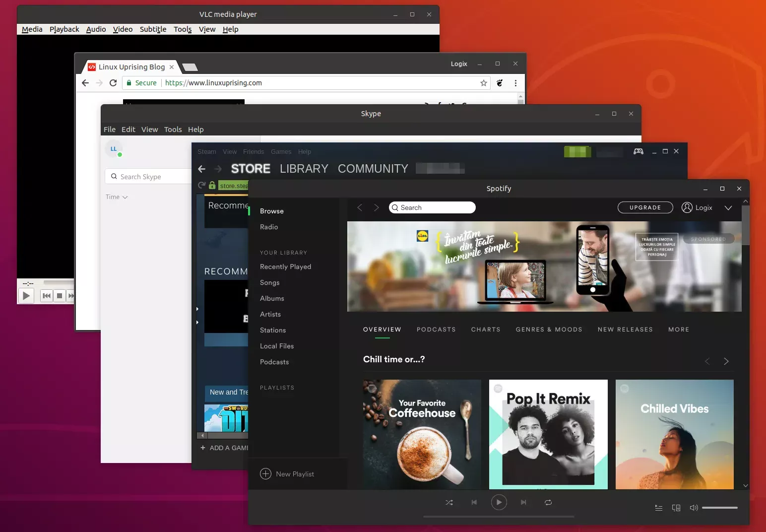Open the Friends menu in Steam
The image size is (766, 532).
tap(254, 152)
